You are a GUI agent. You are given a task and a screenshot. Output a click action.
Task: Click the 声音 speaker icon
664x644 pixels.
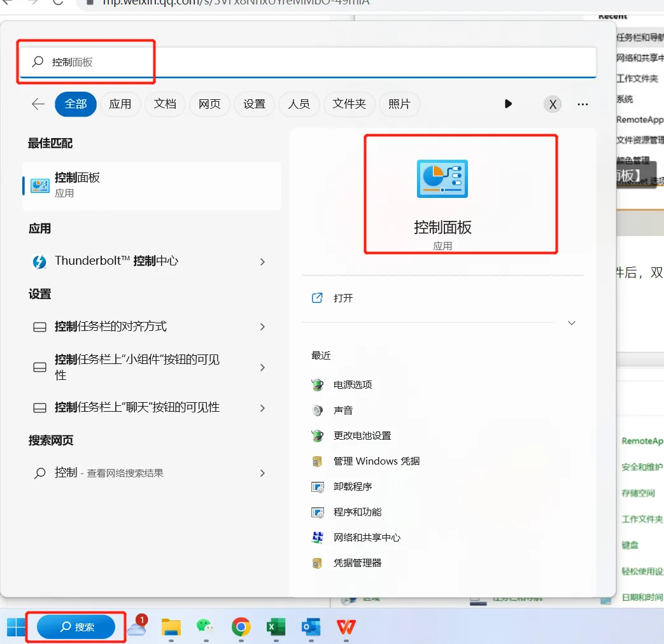click(317, 410)
